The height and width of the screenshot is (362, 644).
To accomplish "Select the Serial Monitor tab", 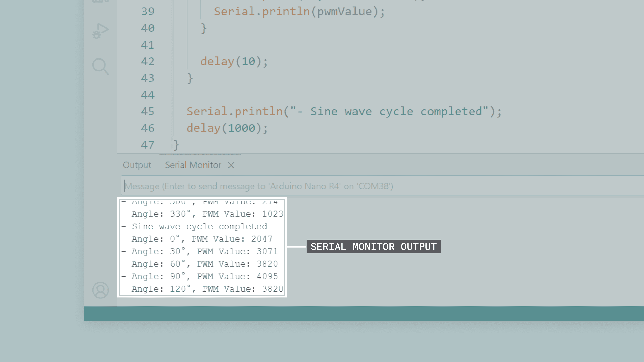I will 193,165.
